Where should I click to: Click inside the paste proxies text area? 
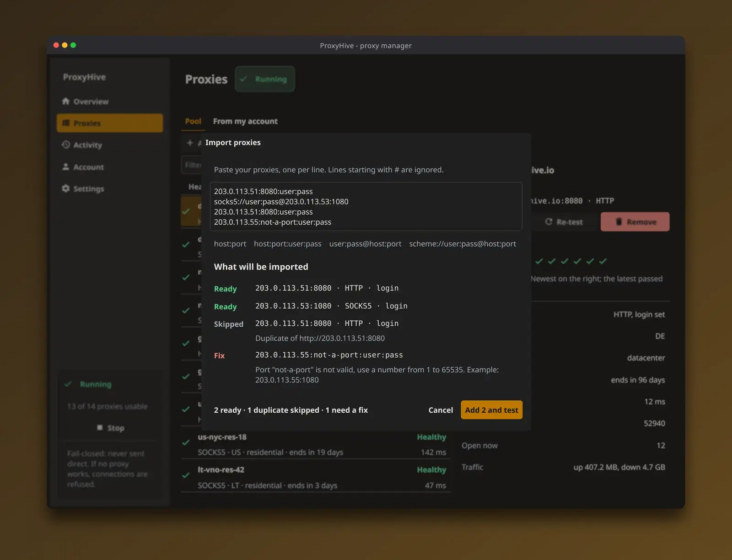[x=366, y=206]
